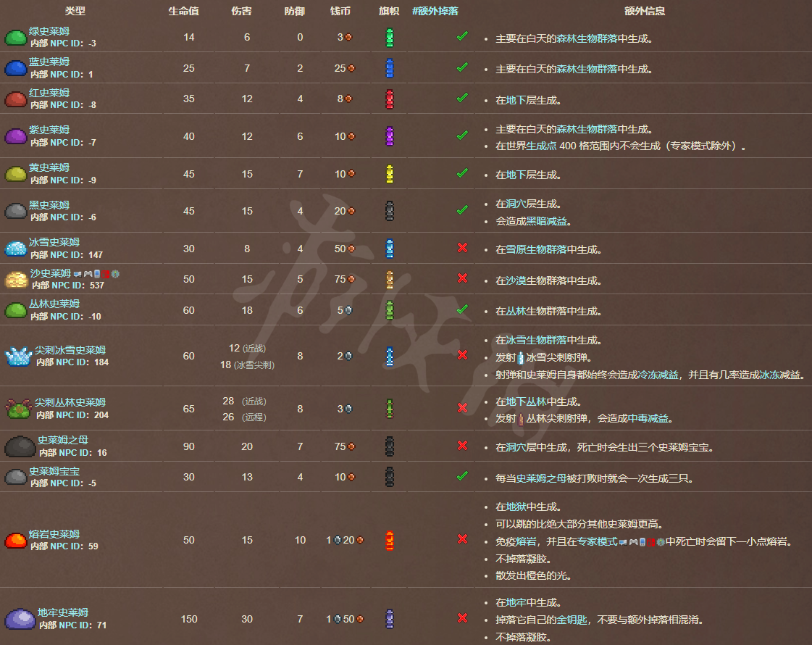
Task: Click the green checkmark in the green slime row
Action: (x=461, y=36)
